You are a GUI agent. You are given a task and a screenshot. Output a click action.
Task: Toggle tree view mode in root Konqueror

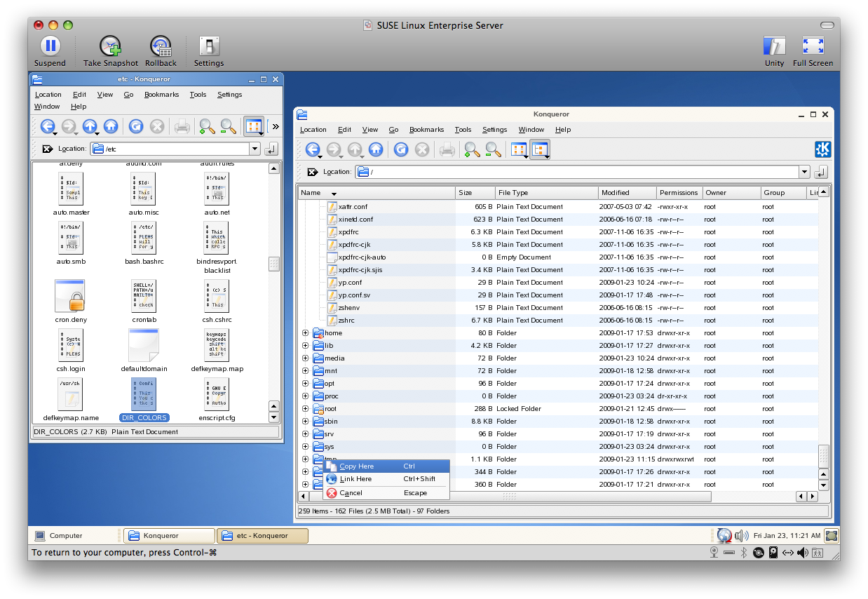point(540,149)
